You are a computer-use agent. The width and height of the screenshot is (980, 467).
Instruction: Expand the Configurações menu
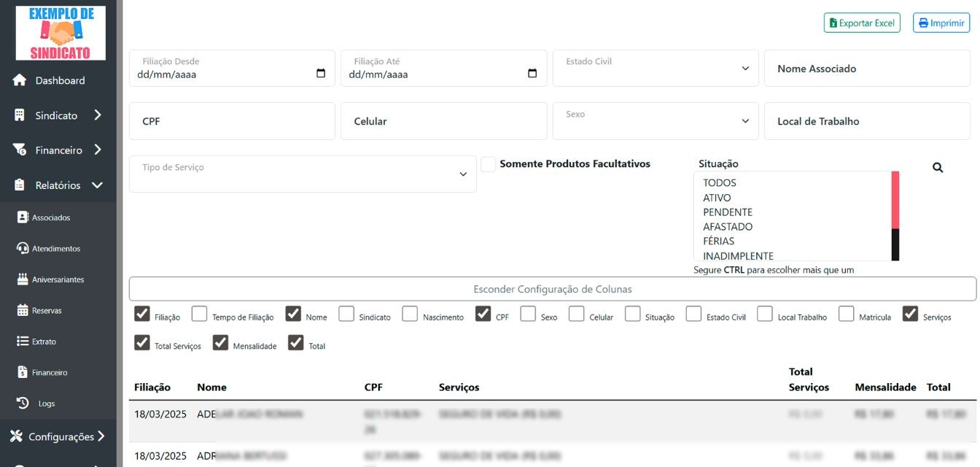point(57,436)
